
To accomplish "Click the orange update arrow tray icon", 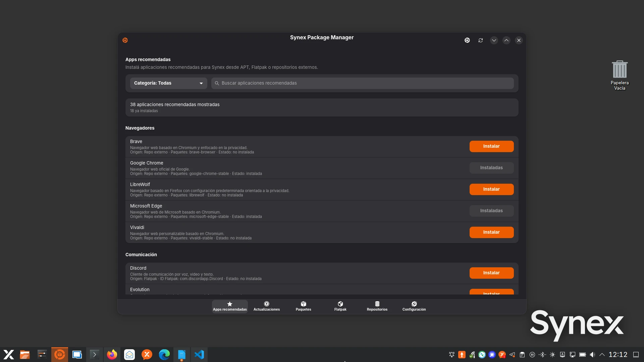I will (x=462, y=355).
